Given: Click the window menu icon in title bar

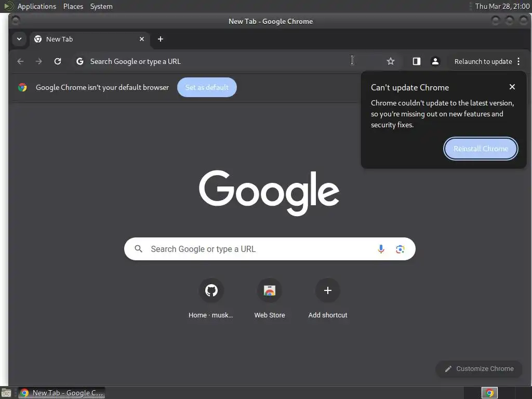Looking at the screenshot, I should point(15,21).
